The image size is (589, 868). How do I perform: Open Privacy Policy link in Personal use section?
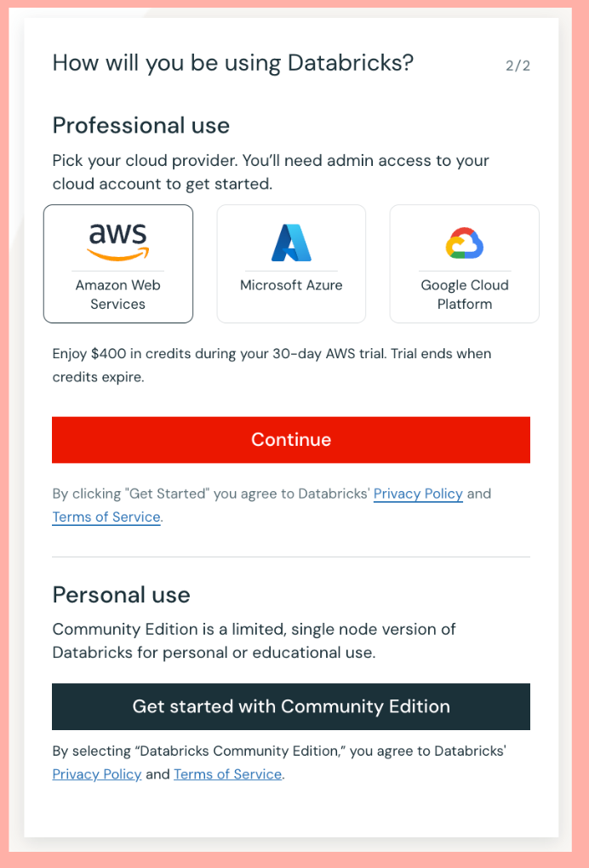[96, 774]
